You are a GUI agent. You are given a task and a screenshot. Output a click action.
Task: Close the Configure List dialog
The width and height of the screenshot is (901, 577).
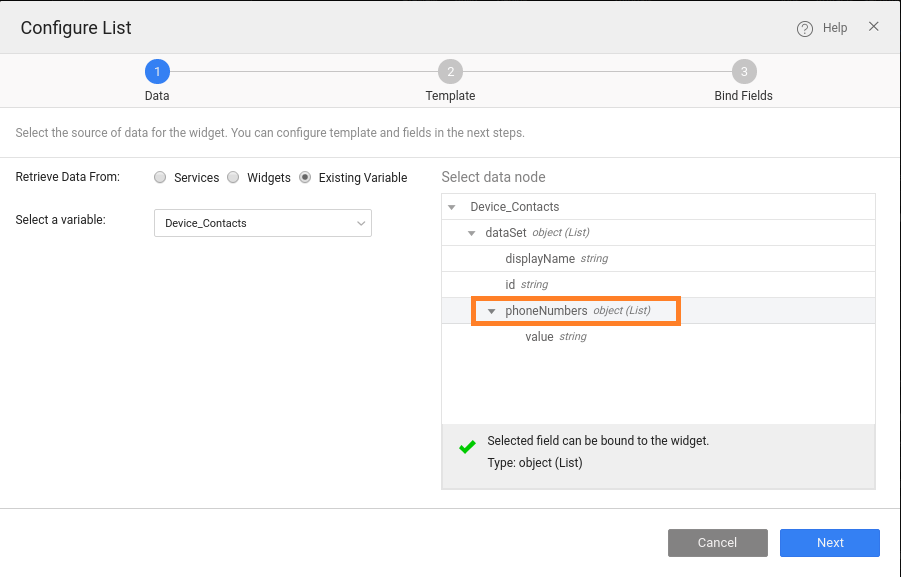click(x=873, y=27)
